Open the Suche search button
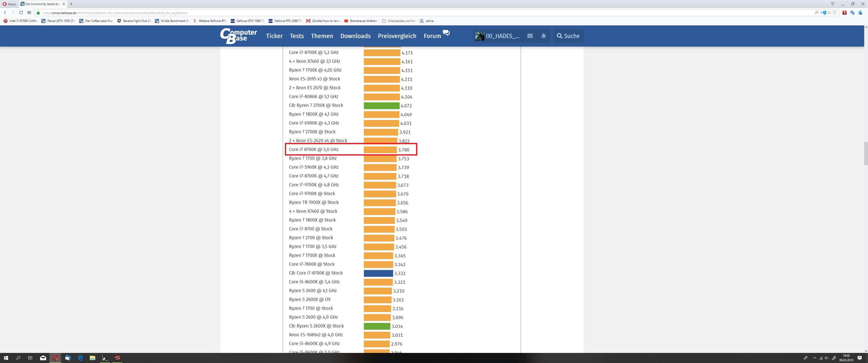The width and height of the screenshot is (868, 363). pyautogui.click(x=568, y=36)
